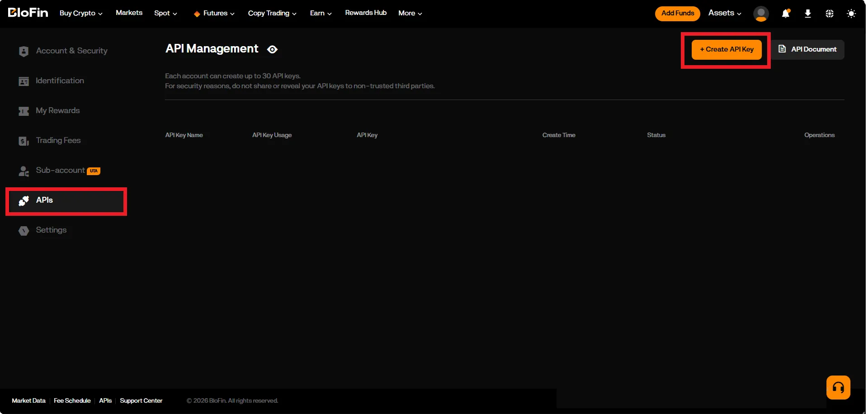
Task: Click the Futures orange diamond icon
Action: pyautogui.click(x=197, y=14)
